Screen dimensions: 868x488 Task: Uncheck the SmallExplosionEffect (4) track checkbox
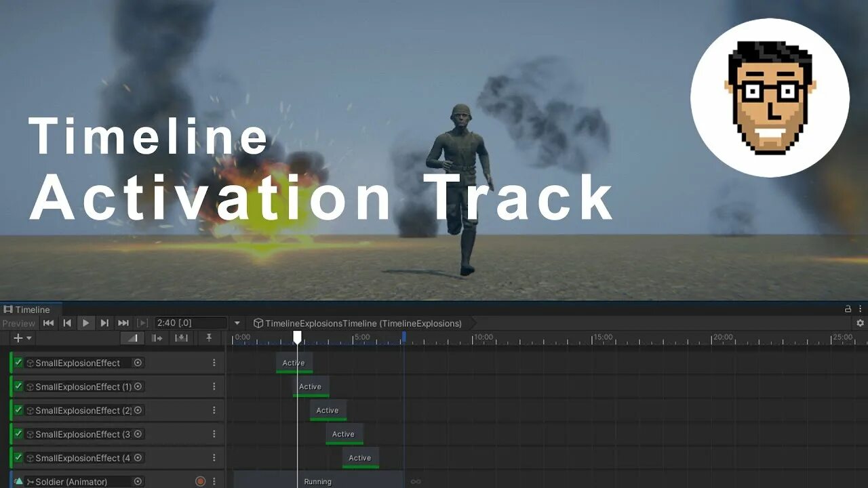pyautogui.click(x=18, y=457)
